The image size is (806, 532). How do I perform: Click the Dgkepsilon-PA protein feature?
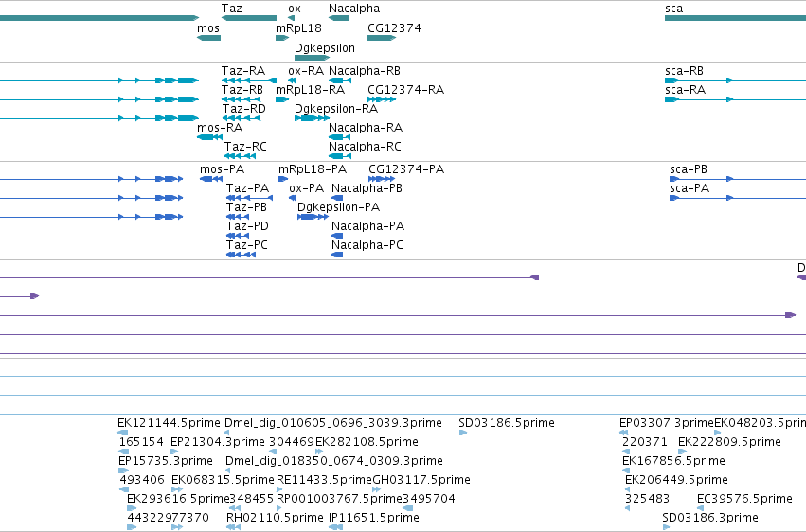313,217
